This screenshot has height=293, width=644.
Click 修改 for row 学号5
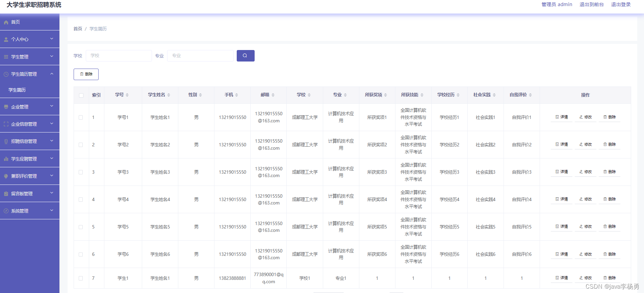click(586, 227)
